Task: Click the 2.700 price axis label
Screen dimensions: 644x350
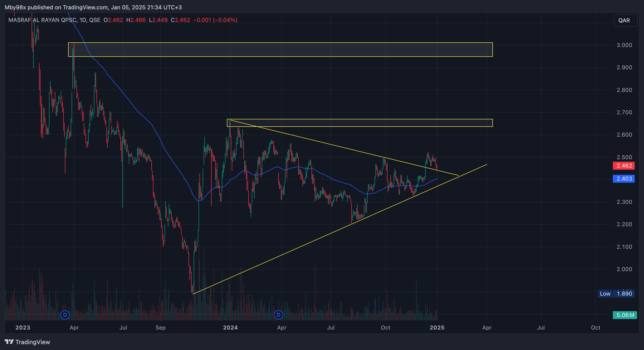Action: pyautogui.click(x=624, y=112)
